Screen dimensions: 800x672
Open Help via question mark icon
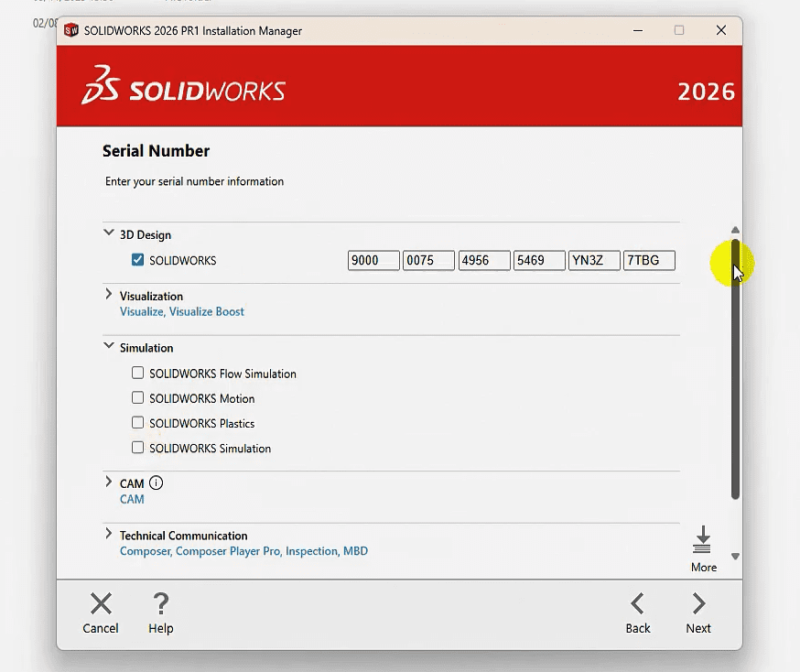[x=161, y=603]
